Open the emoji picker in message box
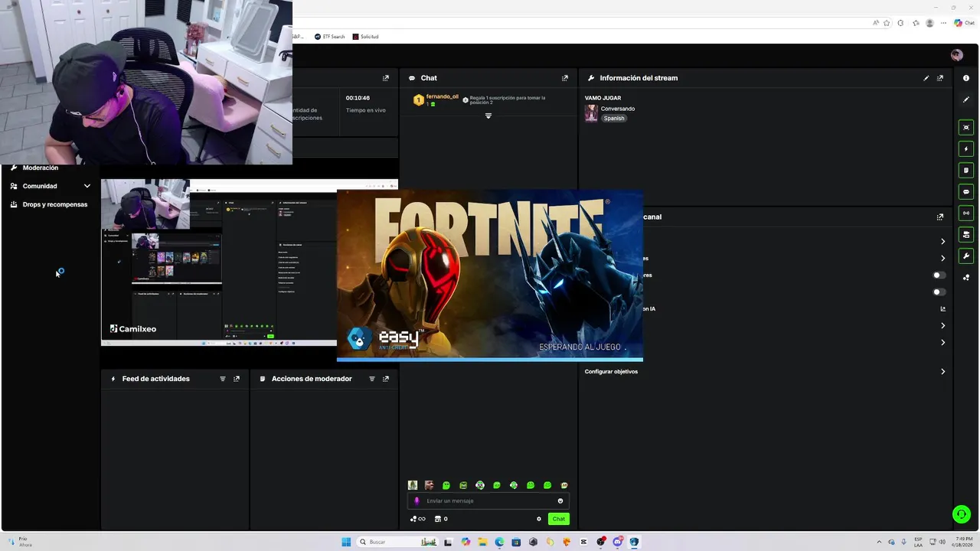This screenshot has height=551, width=980. pyautogui.click(x=560, y=501)
